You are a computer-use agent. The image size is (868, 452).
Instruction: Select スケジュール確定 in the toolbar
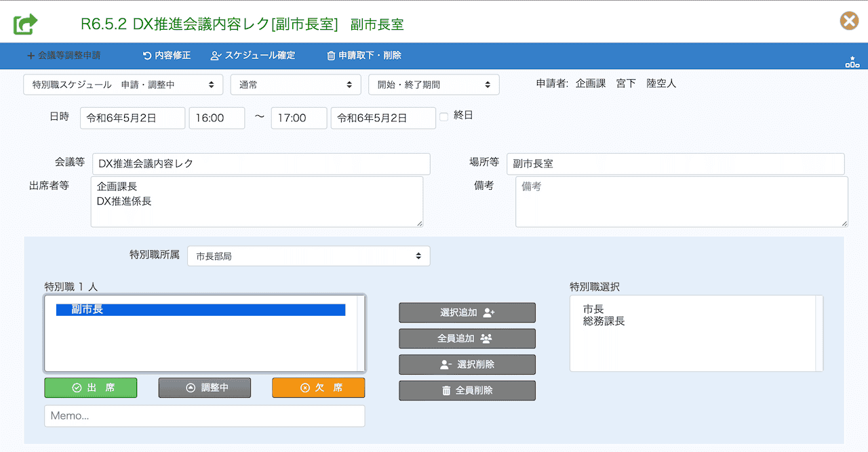pyautogui.click(x=253, y=56)
